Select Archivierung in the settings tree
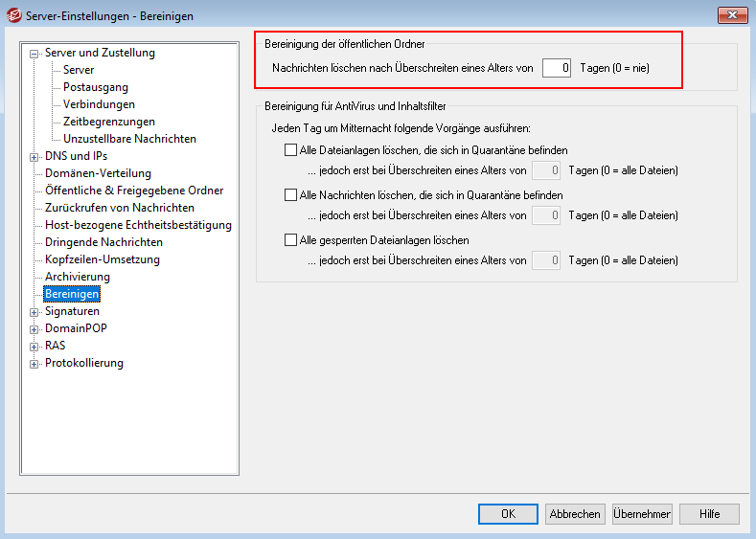This screenshot has width=756, height=539. coord(78,277)
